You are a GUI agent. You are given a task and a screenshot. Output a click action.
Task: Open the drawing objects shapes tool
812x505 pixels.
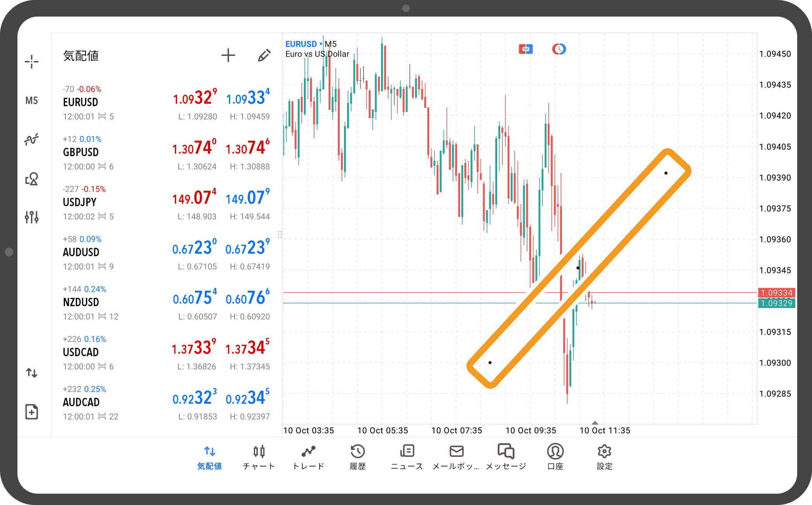pyautogui.click(x=31, y=179)
